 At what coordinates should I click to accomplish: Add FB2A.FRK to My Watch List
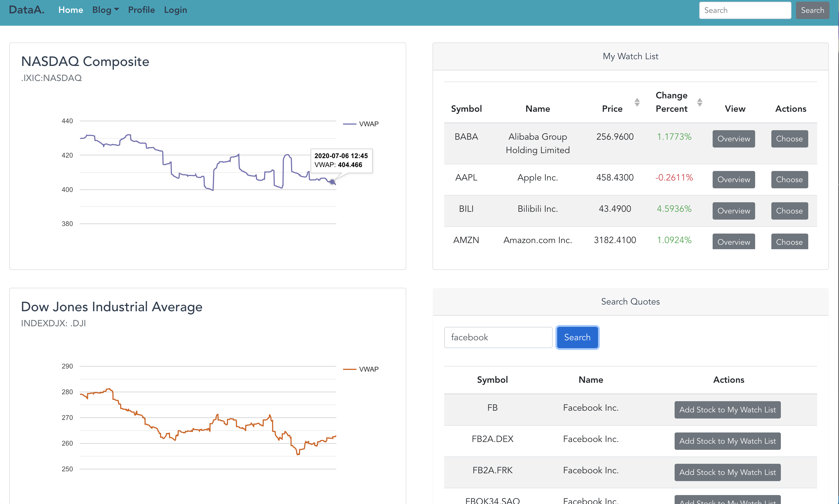pyautogui.click(x=727, y=472)
